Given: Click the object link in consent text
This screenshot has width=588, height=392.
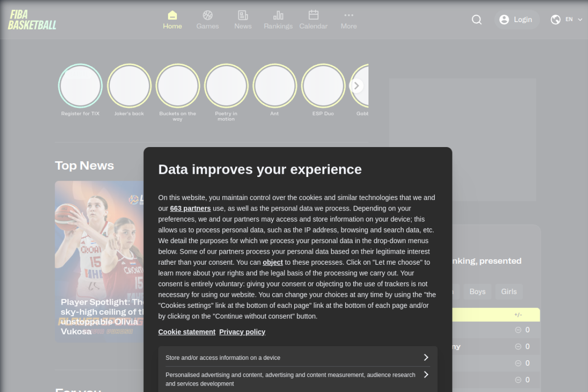Looking at the screenshot, I should [x=273, y=262].
